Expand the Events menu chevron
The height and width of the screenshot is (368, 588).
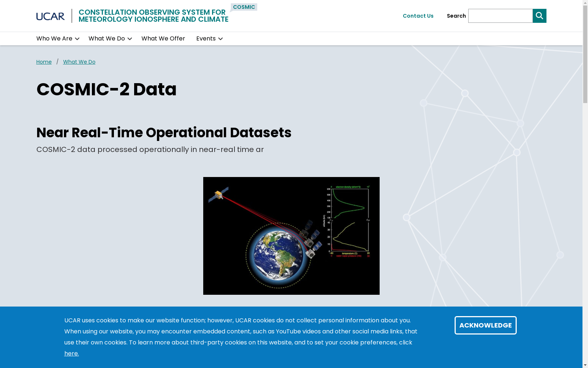point(220,39)
